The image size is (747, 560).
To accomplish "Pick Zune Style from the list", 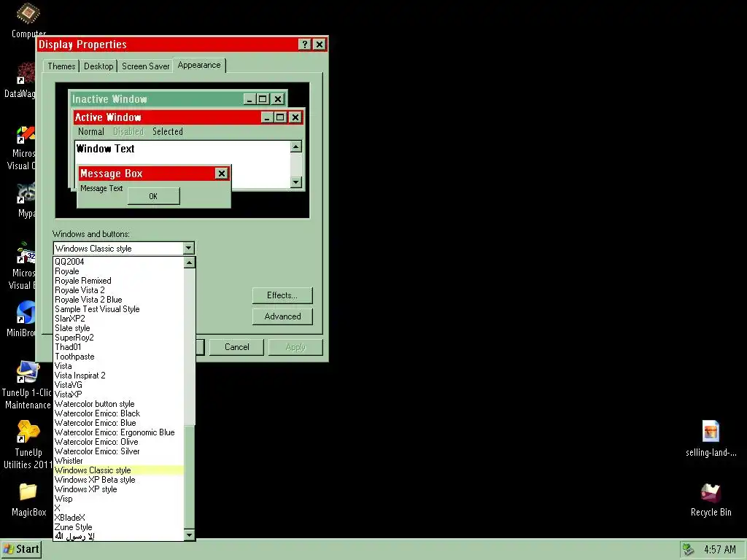I will 119,527.
